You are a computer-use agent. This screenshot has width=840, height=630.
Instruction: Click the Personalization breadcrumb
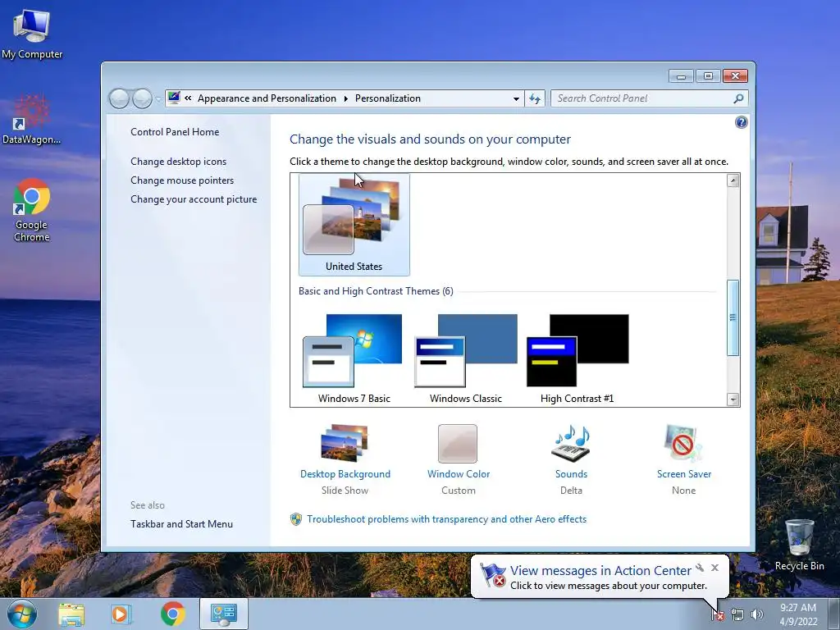tap(388, 98)
